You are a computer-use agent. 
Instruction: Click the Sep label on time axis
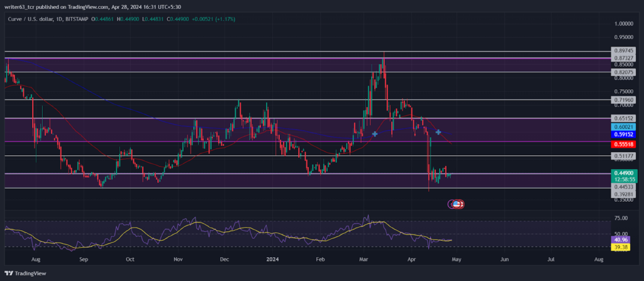pos(84,260)
